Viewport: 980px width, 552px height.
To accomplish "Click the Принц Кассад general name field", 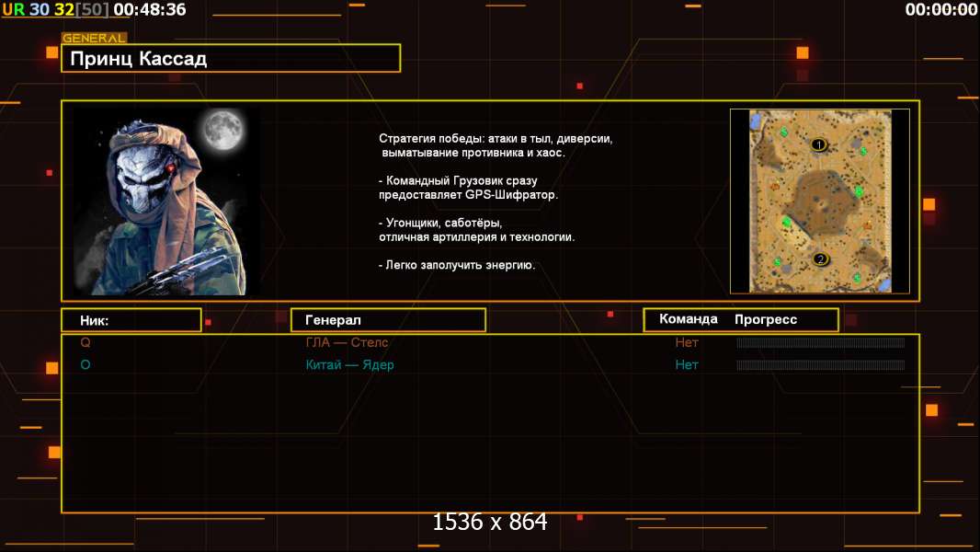I will [x=231, y=58].
